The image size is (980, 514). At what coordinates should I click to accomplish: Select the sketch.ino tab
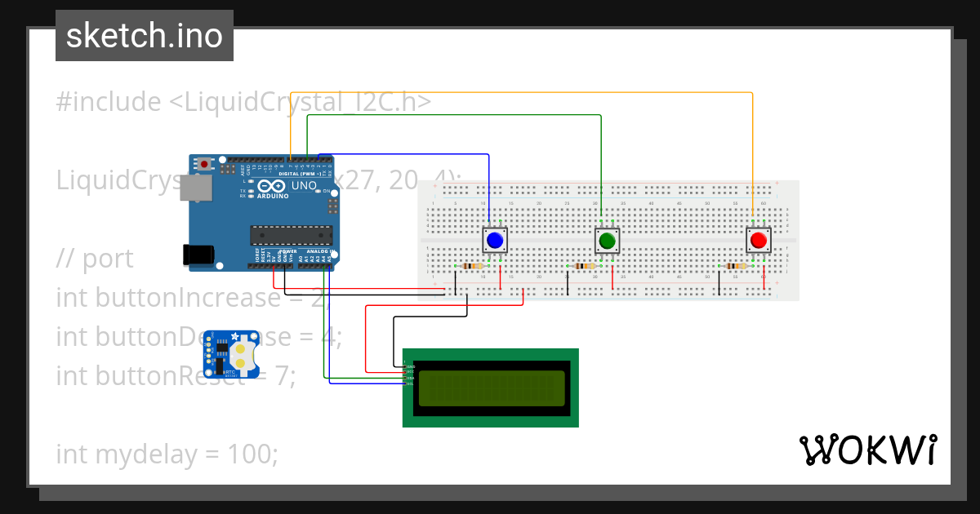[x=144, y=35]
